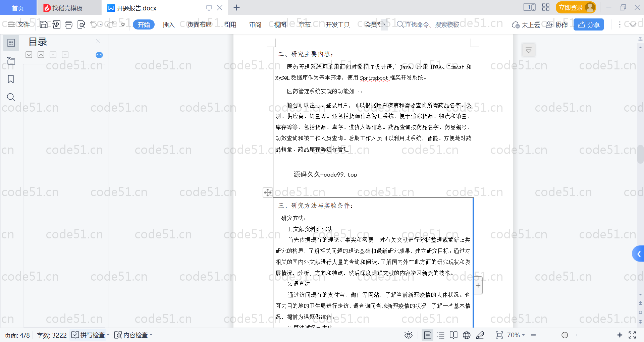644x342 pixels.
Task: Open the 70% zoom level dropdown
Action: 516,335
